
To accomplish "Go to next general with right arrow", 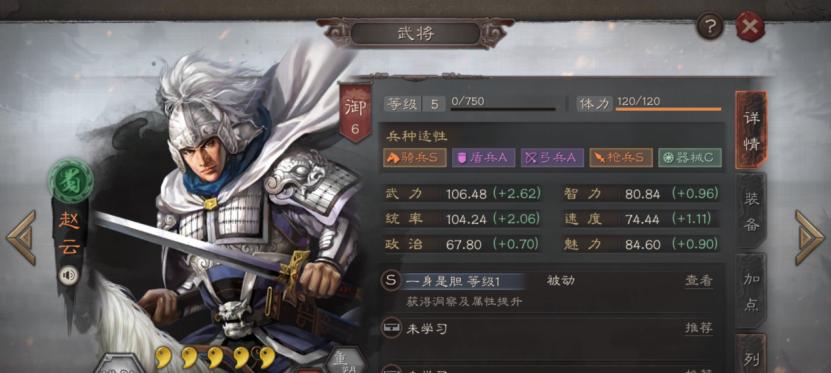I will 809,237.
